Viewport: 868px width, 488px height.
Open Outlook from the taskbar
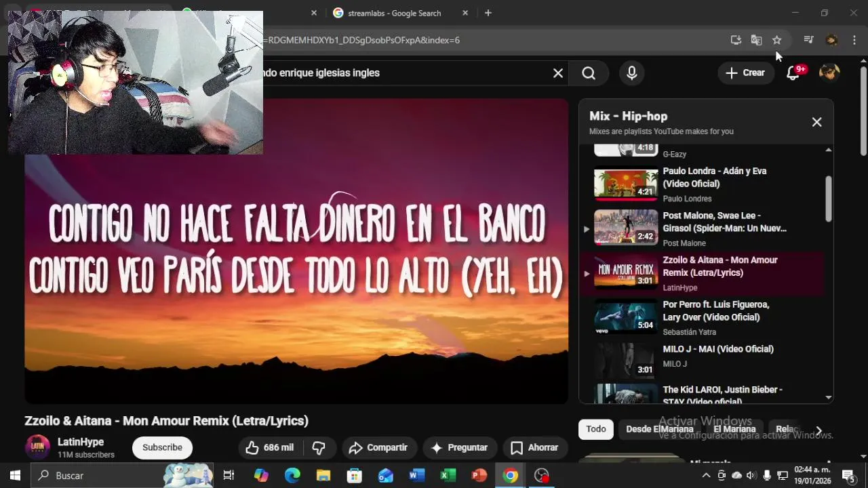click(386, 475)
